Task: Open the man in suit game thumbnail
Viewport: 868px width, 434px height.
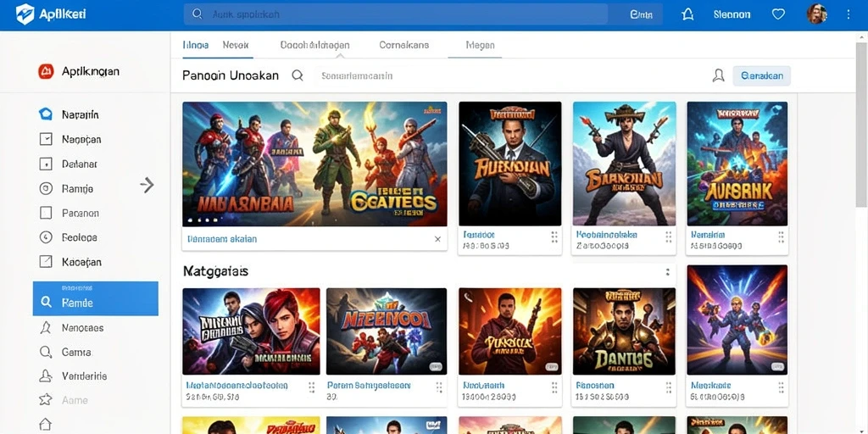Action: [509, 164]
